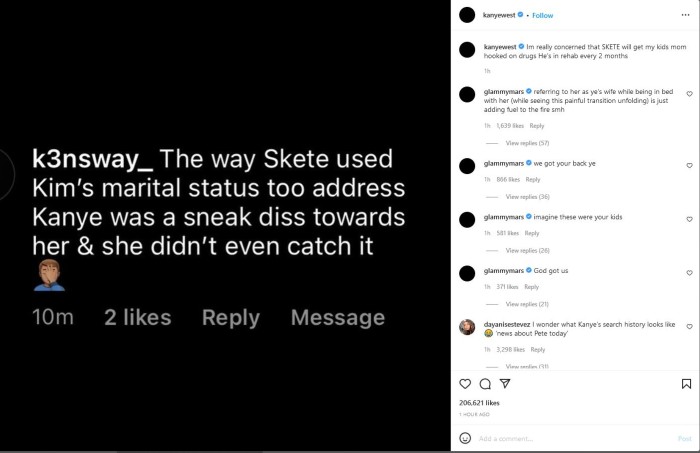Like the 'God got us' comment
The width and height of the screenshot is (700, 453).
(x=689, y=273)
